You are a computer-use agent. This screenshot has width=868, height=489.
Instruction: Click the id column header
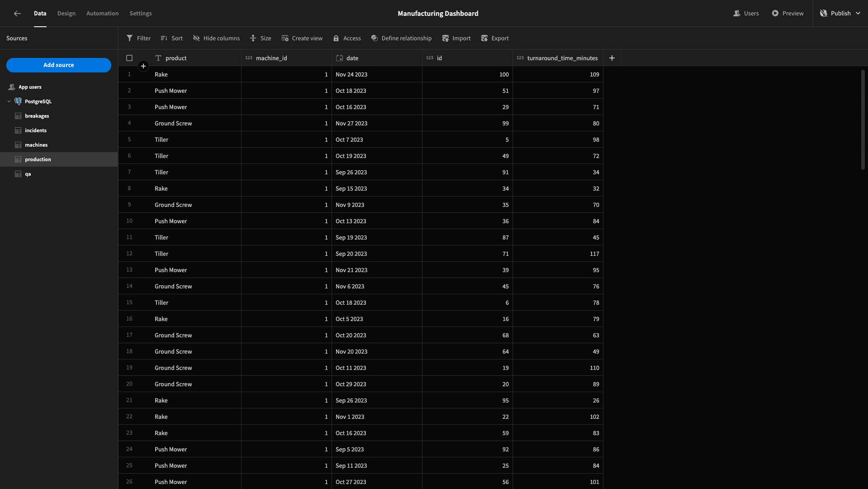tap(467, 58)
